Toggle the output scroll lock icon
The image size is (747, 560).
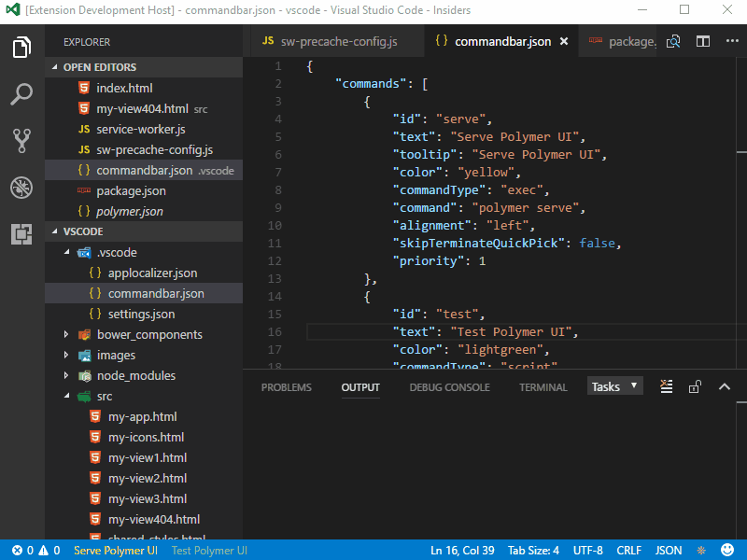coord(695,386)
